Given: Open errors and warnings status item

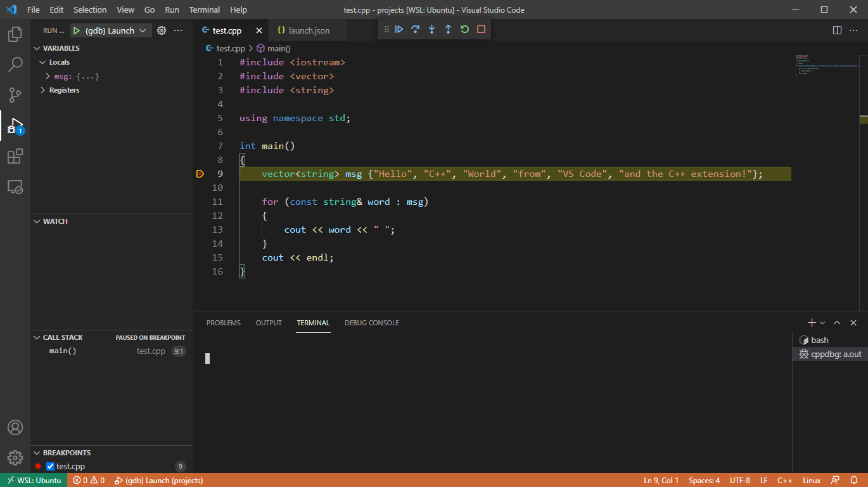Looking at the screenshot, I should 89,480.
